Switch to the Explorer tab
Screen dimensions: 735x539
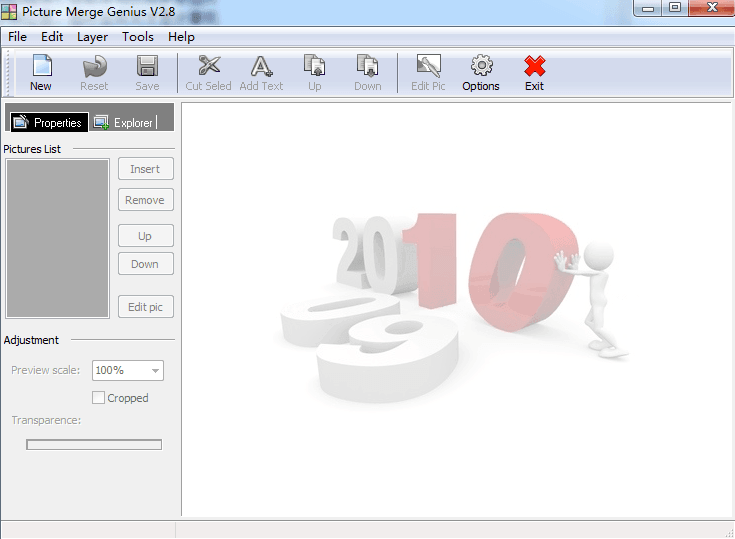tap(124, 123)
